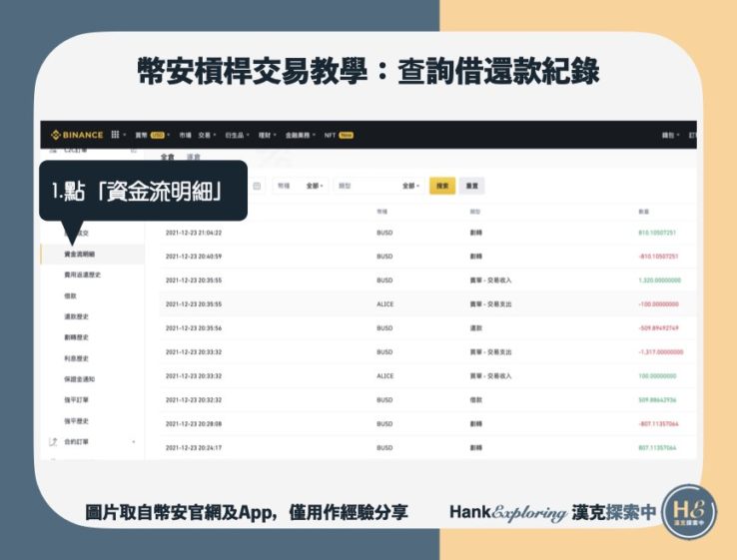Screen dimensions: 737x560
Task: Open the 錢包 dropdown in navbar
Action: [x=671, y=136]
